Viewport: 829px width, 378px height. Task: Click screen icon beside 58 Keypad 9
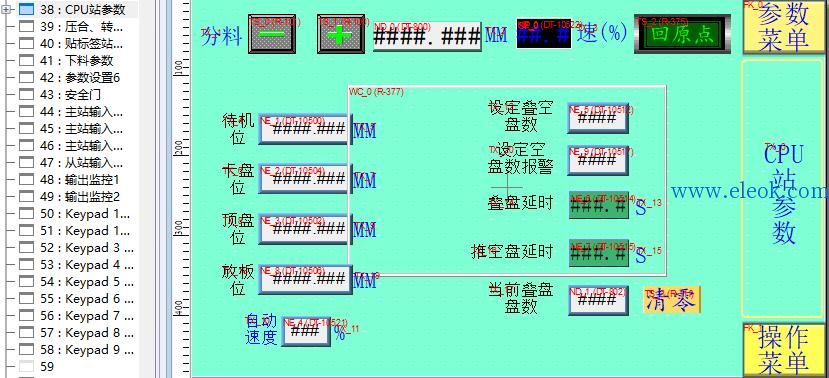26,349
